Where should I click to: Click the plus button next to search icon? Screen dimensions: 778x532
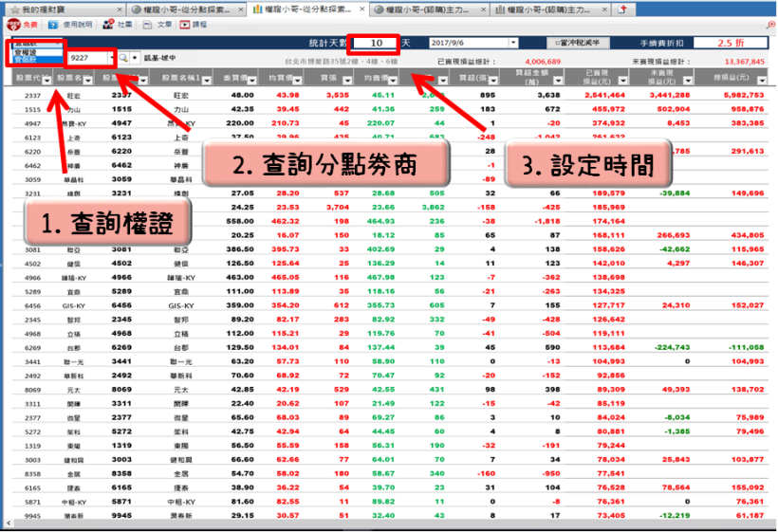[x=135, y=58]
